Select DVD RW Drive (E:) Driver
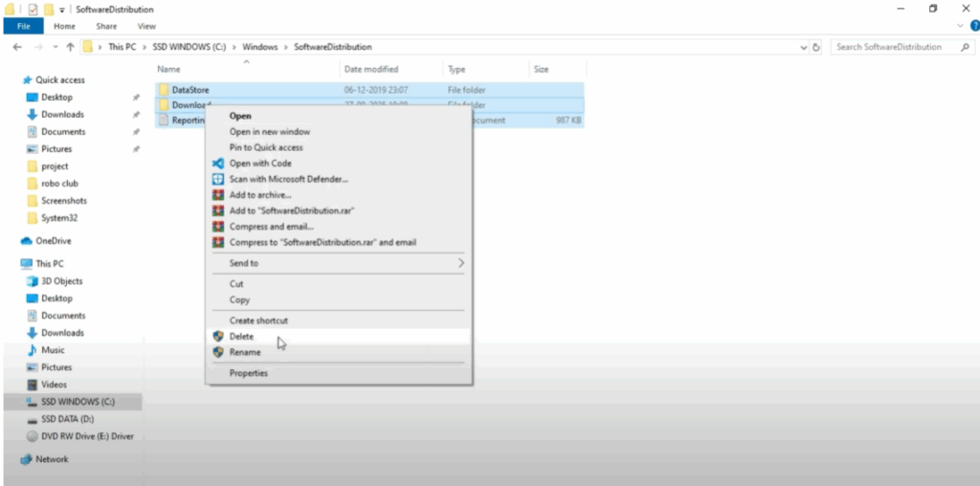The width and height of the screenshot is (980, 486). point(87,436)
